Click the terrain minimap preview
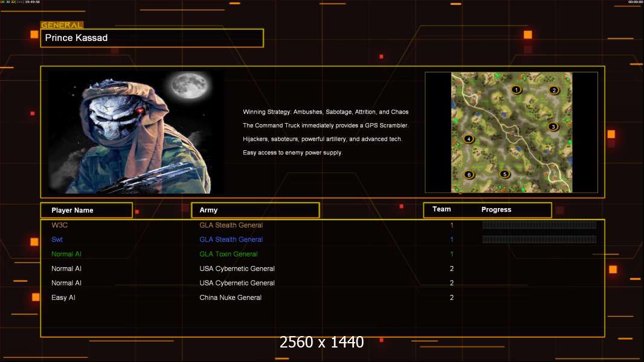644x362 pixels. (511, 132)
